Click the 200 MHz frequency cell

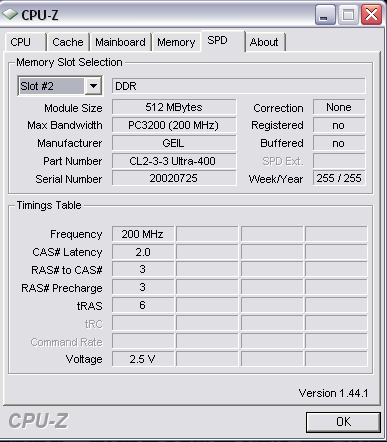(143, 234)
